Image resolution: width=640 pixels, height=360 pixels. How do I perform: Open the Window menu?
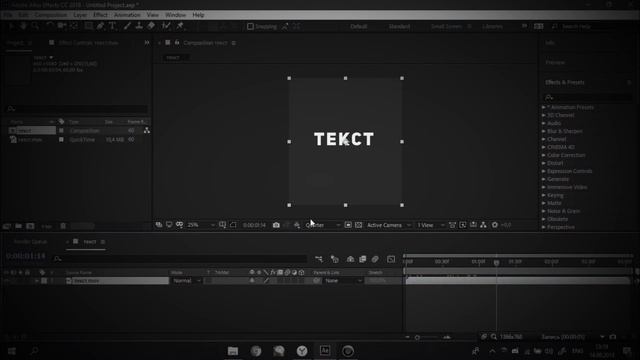click(x=176, y=15)
